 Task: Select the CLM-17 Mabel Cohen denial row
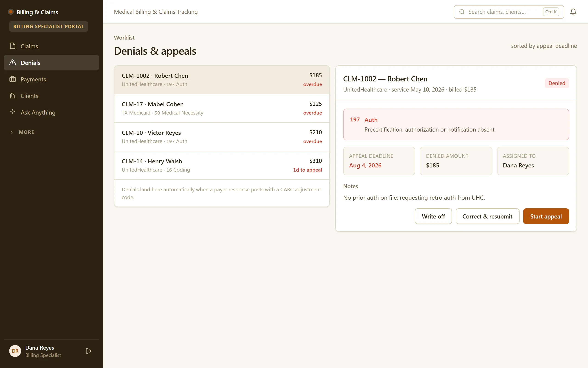(222, 108)
